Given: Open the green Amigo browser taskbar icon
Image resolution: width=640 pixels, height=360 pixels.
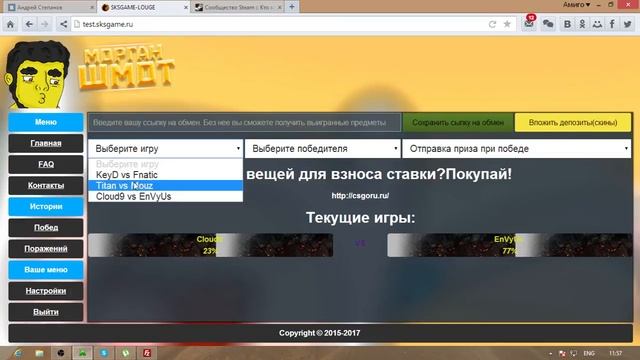Looking at the screenshot, I should click(x=82, y=353).
